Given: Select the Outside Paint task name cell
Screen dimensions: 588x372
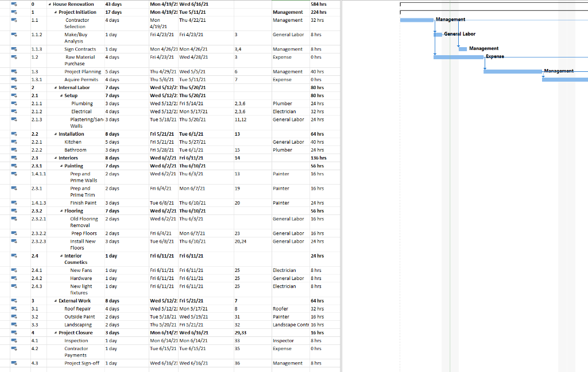Looking at the screenshot, I should tap(75, 317).
